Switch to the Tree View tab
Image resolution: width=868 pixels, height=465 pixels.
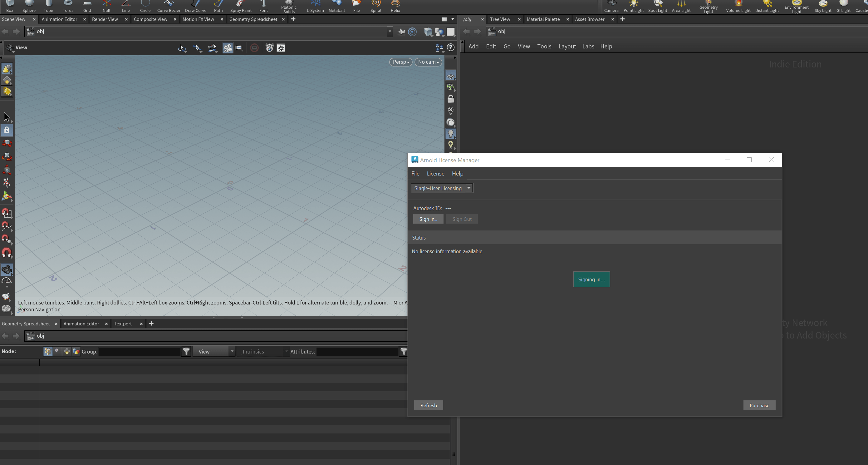[x=500, y=19]
